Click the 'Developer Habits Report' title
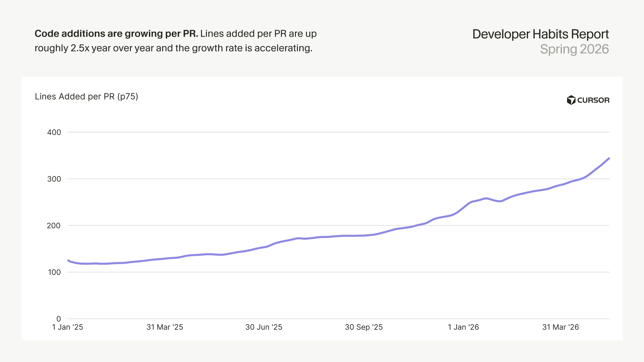The height and width of the screenshot is (362, 644). pos(540,34)
